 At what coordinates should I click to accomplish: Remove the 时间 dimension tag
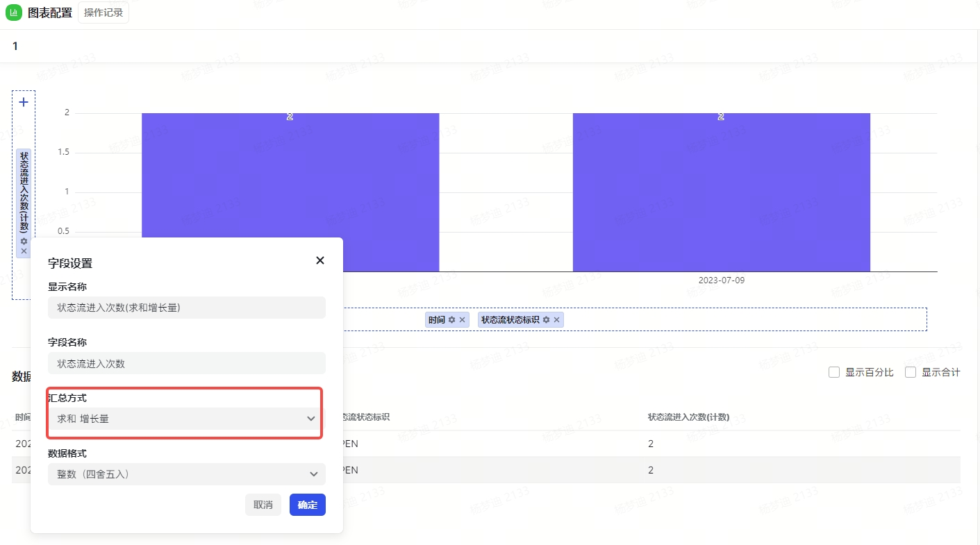[462, 319]
